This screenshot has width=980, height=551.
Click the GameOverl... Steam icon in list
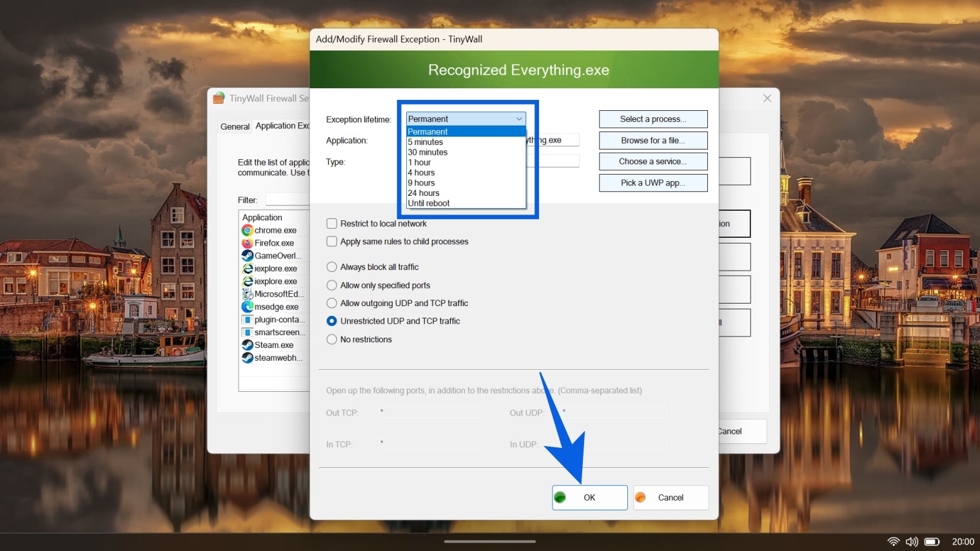[248, 256]
